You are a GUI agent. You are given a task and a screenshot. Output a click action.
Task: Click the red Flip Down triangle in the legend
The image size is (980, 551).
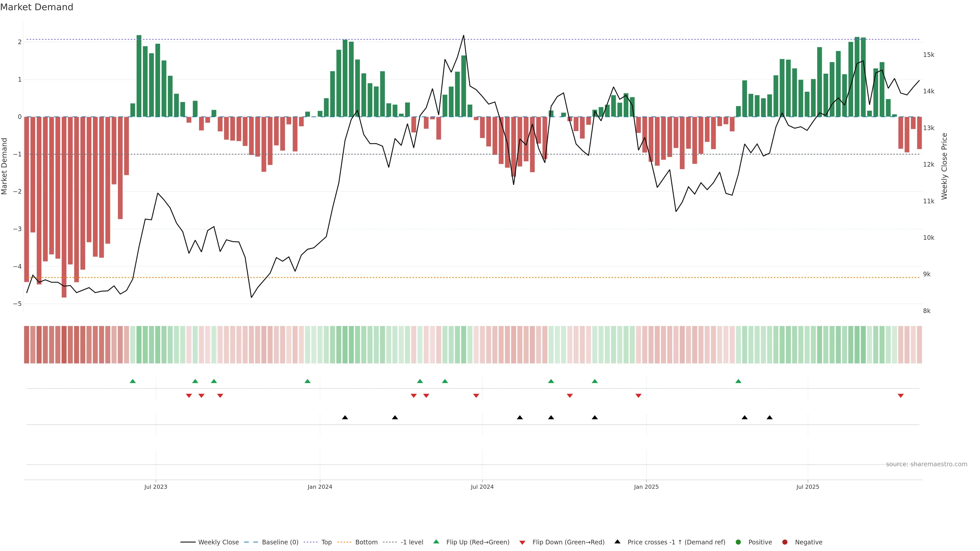(x=522, y=542)
